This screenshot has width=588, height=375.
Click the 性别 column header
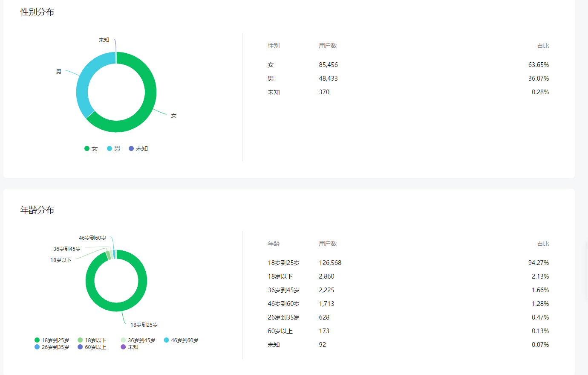274,46
